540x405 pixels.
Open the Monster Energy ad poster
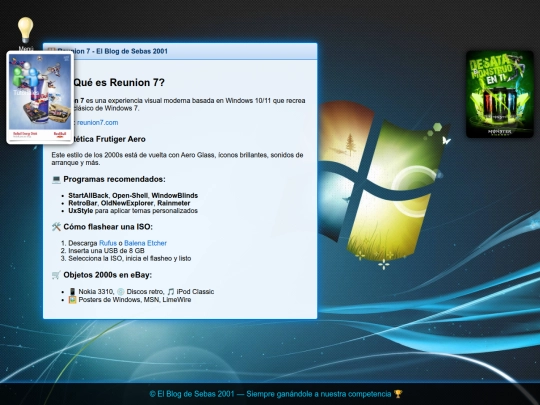(499, 94)
